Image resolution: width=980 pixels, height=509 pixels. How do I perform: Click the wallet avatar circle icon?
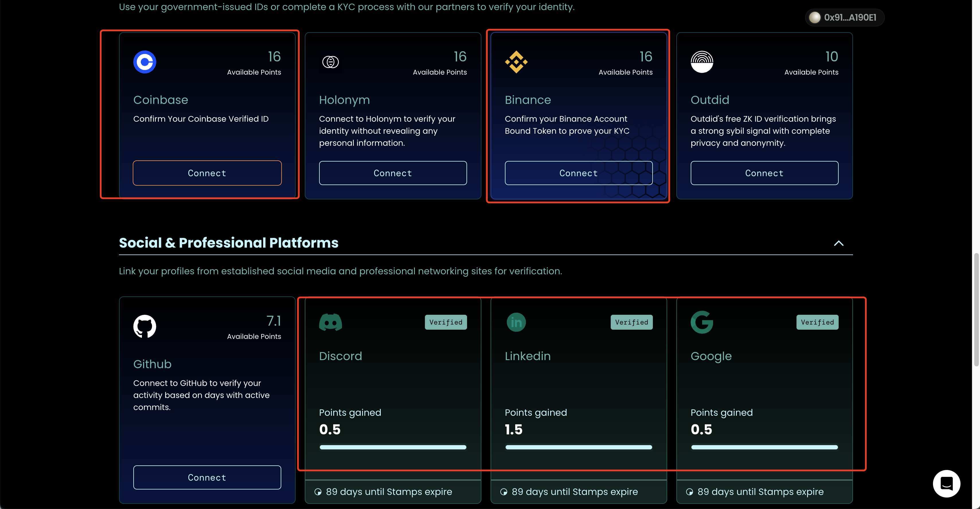pos(815,18)
